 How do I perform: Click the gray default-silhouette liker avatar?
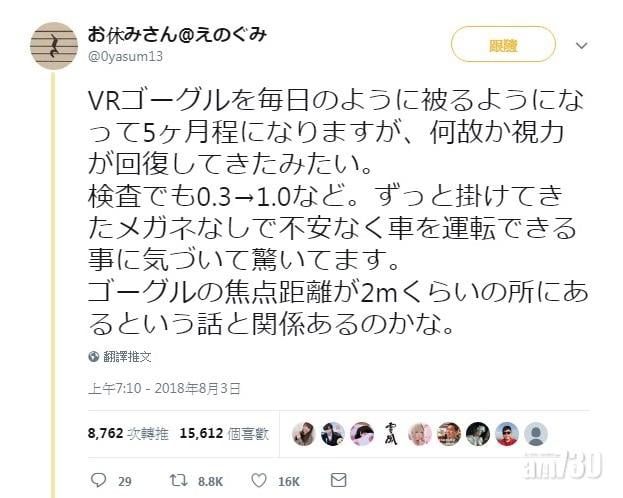(x=536, y=434)
